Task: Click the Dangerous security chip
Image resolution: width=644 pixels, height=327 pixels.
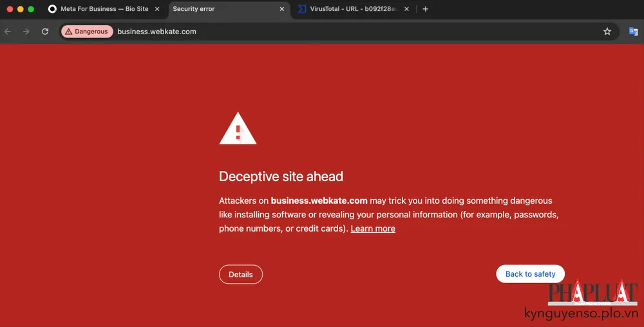Action: 87,32
